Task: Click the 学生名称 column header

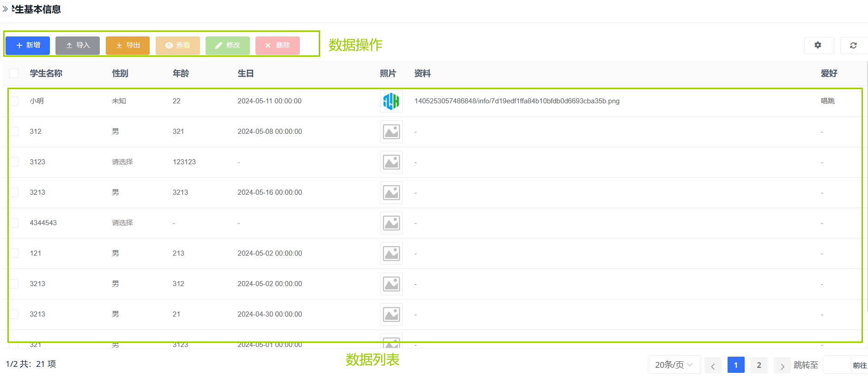Action: (46, 73)
